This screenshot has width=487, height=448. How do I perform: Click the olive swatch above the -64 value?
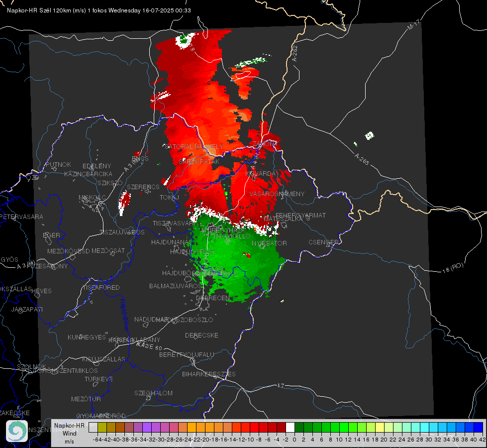click(x=102, y=428)
